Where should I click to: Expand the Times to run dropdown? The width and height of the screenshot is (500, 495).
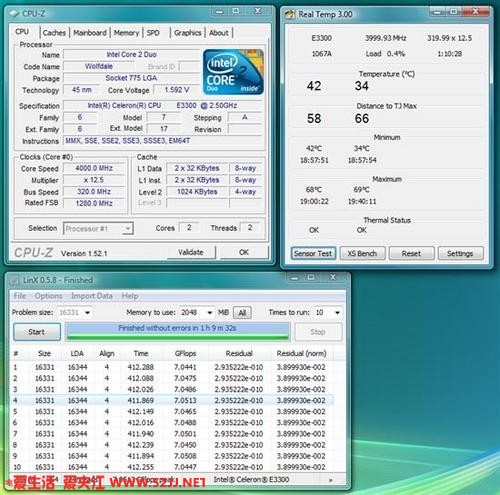337,313
